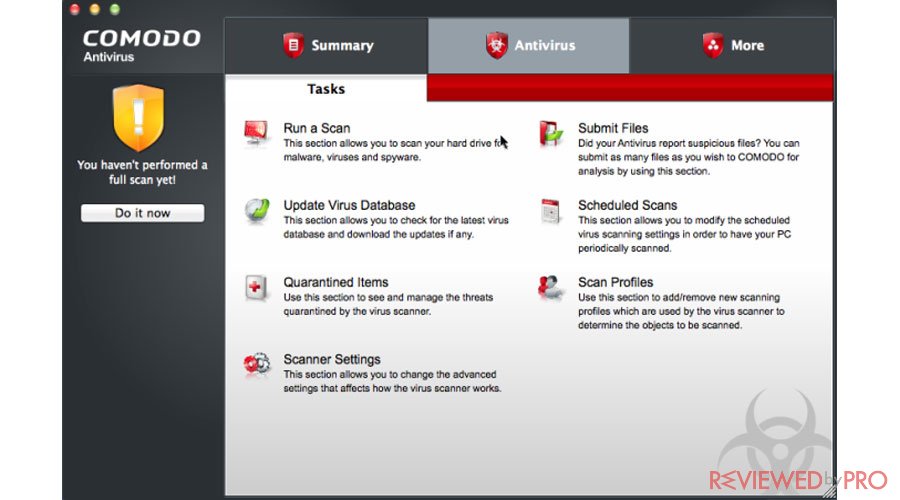The image size is (900, 500).
Task: Select the Tasks sub-tab
Action: click(x=325, y=89)
